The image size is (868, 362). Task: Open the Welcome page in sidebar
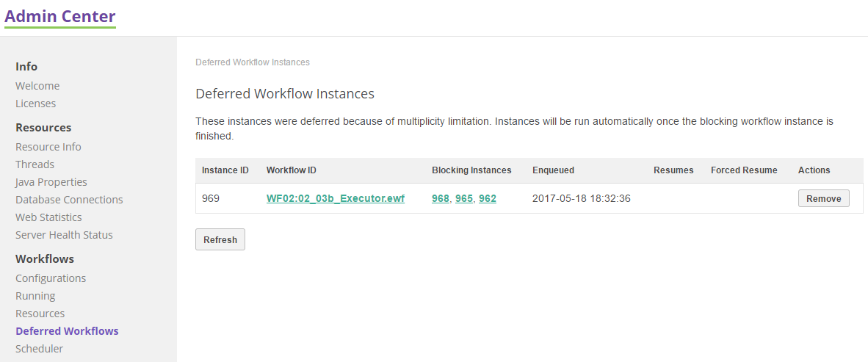pyautogui.click(x=37, y=86)
